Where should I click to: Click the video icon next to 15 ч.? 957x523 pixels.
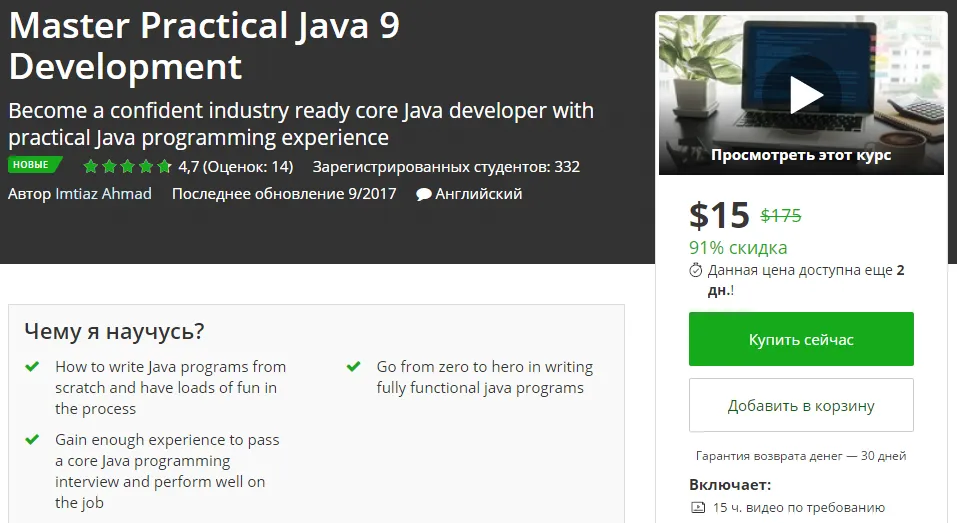pos(697,507)
